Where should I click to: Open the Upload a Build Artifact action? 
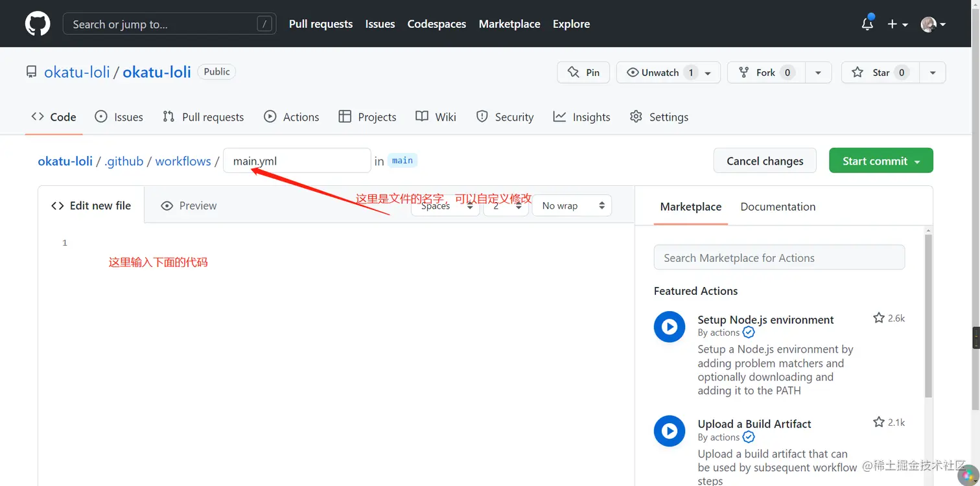click(x=754, y=424)
